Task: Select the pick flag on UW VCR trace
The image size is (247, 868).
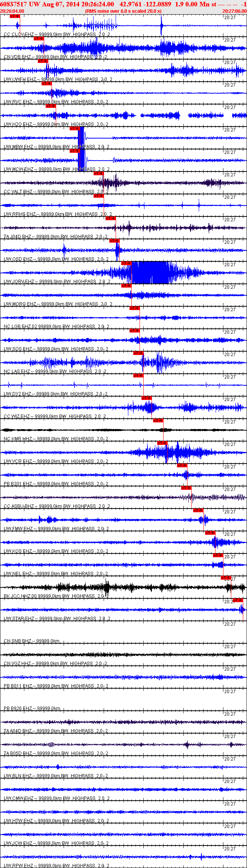Action: 162,443
